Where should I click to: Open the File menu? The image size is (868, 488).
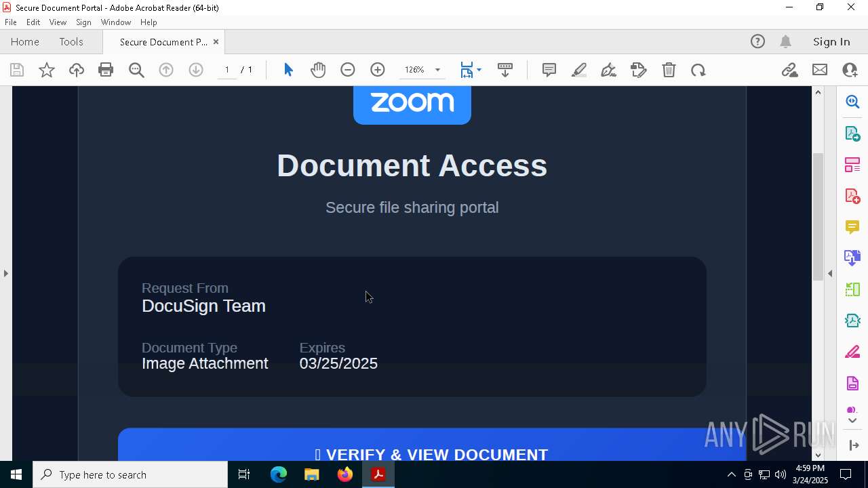11,22
